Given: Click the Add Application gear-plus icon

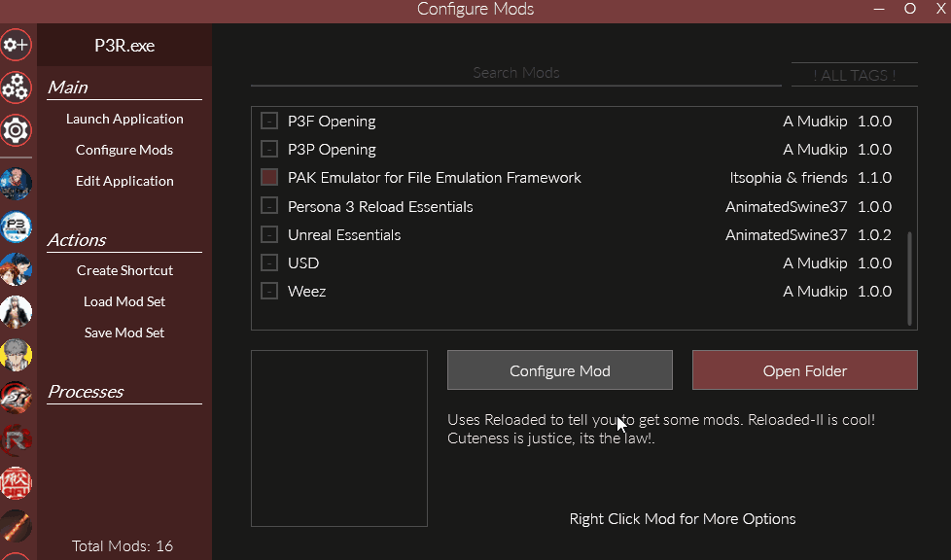Looking at the screenshot, I should [x=17, y=45].
